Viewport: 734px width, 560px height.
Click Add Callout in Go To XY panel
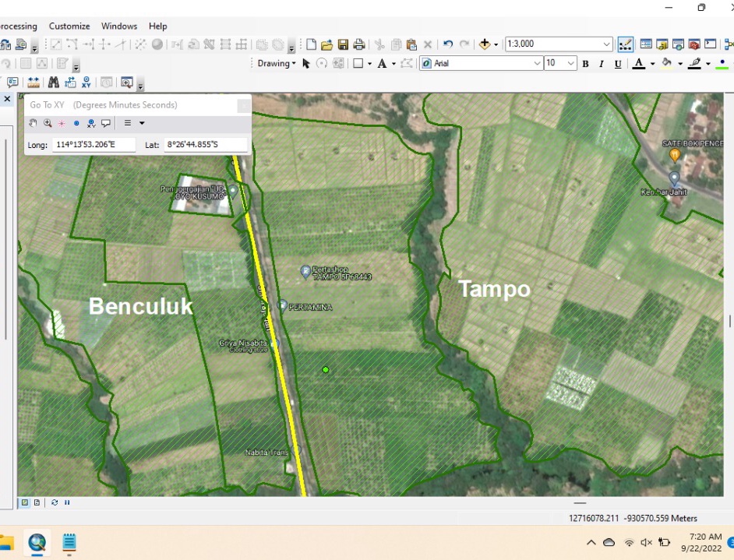(106, 123)
